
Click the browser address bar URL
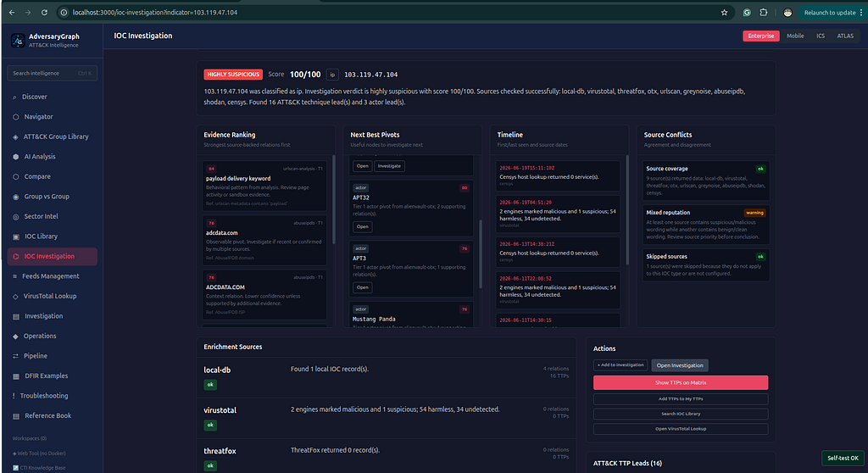[x=155, y=12]
